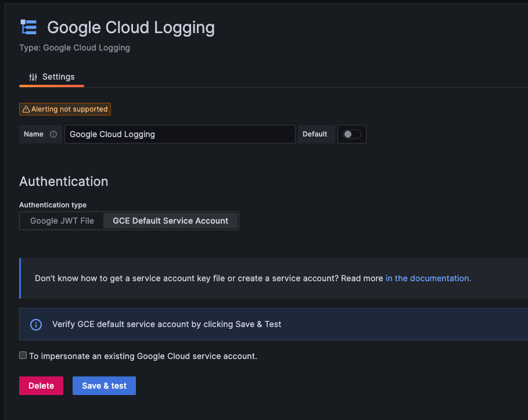Screen dimensions: 528x420
Task: Click the Delete button
Action: (41, 386)
